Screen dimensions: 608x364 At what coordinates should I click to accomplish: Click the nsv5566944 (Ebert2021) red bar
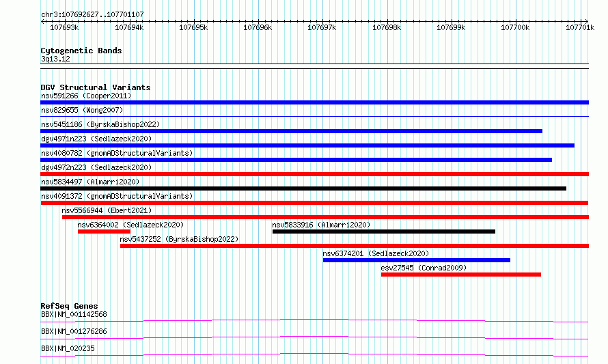click(325, 217)
